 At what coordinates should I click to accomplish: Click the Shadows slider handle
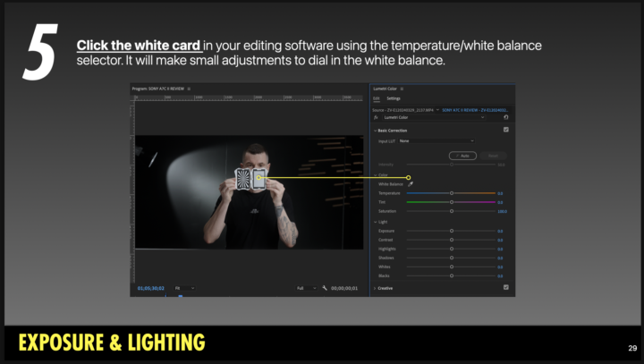tap(452, 258)
